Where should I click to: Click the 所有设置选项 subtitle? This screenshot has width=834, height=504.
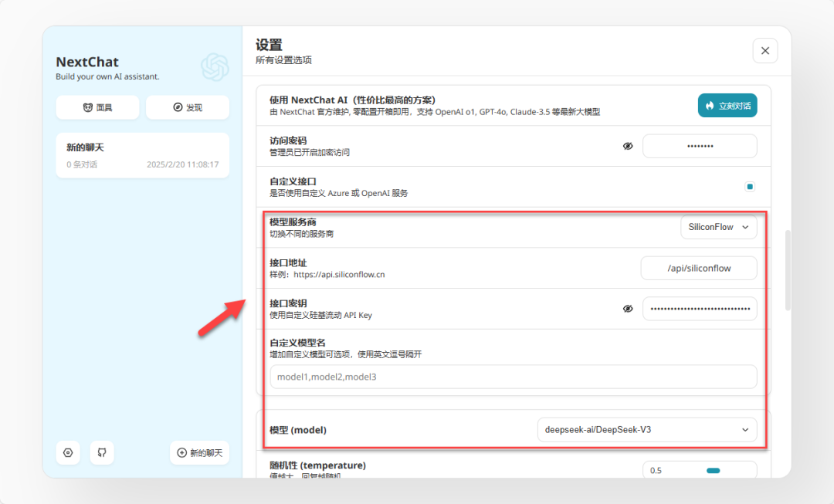tap(283, 60)
